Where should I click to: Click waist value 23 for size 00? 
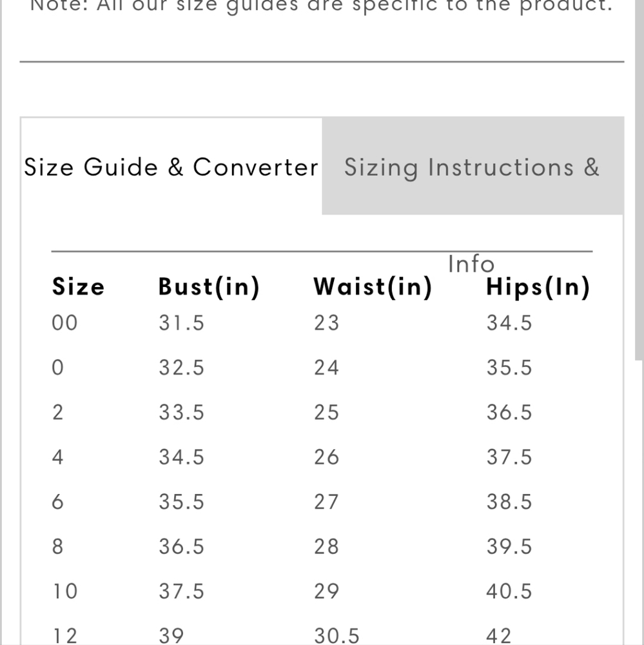(326, 322)
